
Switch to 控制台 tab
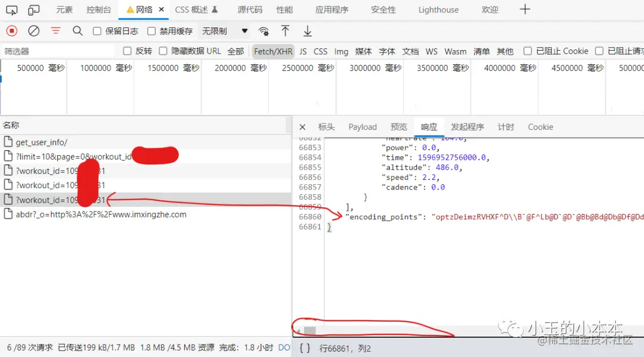(98, 10)
